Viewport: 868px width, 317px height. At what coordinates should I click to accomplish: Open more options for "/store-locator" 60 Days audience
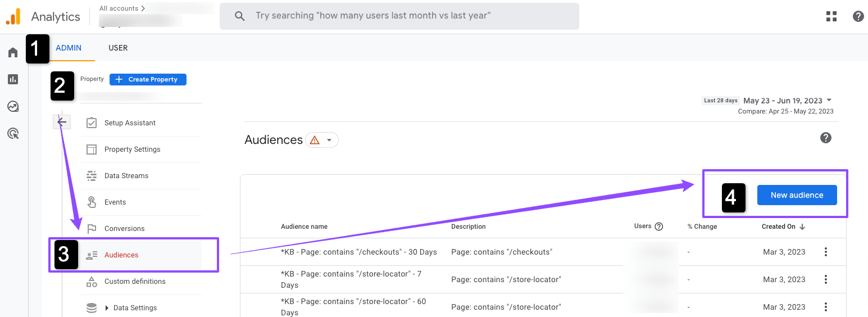(x=826, y=307)
